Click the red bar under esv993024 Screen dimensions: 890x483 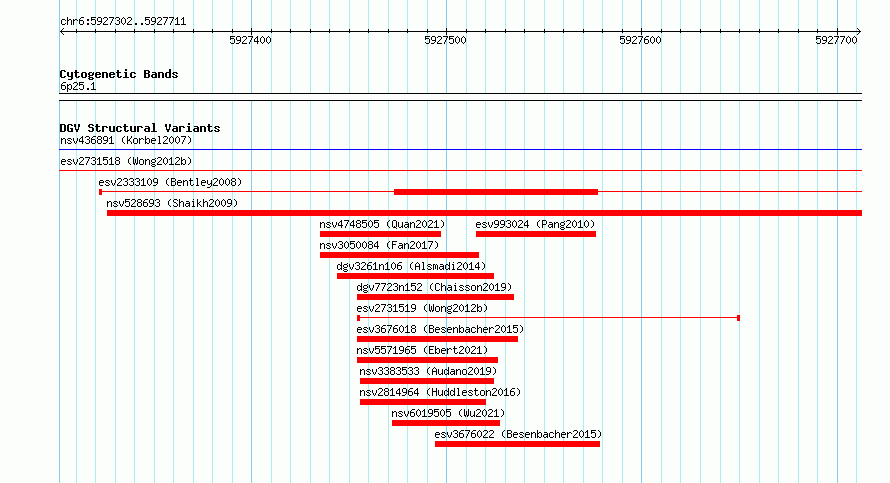point(536,234)
